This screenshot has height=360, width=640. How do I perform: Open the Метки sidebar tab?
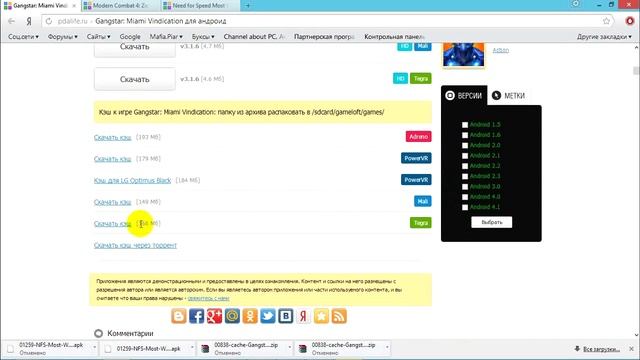point(509,96)
